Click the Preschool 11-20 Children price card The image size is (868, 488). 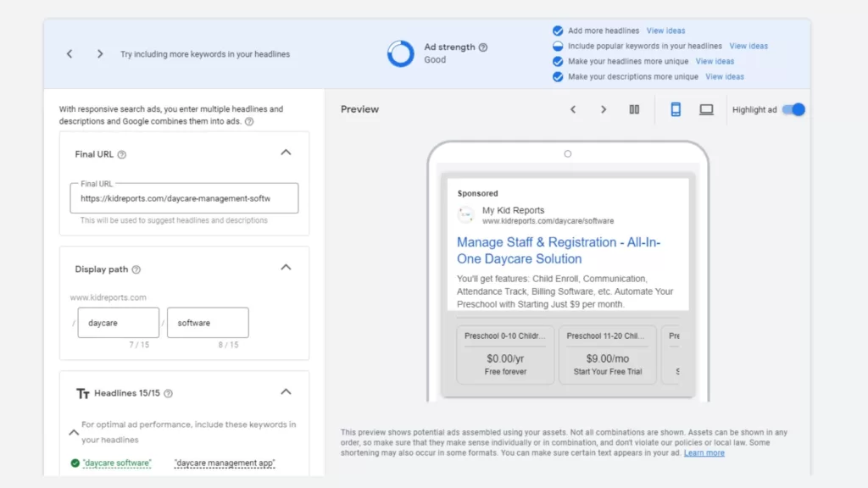pyautogui.click(x=608, y=354)
